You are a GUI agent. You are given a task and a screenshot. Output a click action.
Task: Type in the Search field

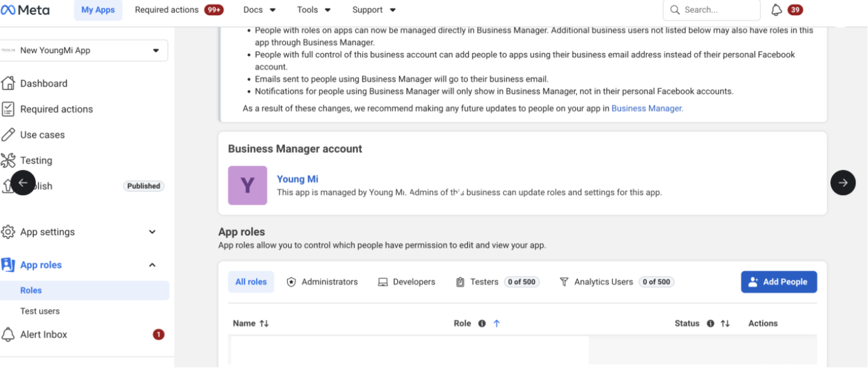tap(717, 10)
